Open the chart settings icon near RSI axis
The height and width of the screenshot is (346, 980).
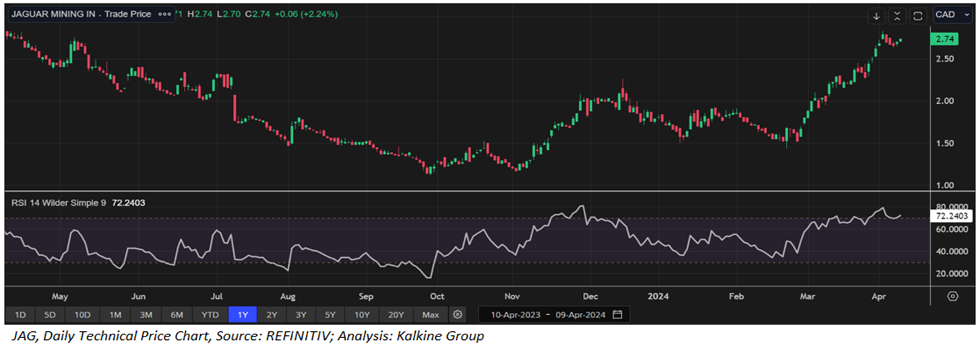tap(952, 296)
